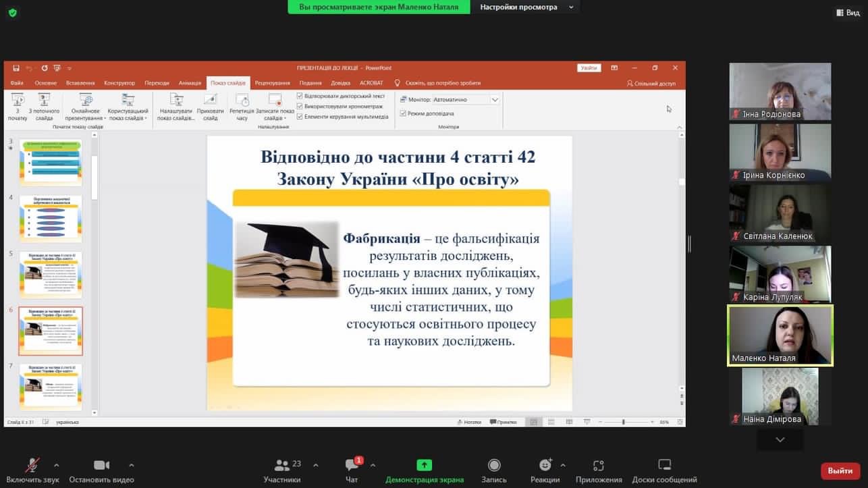Click ribbon display options button
This screenshot has width=868, height=488.
614,68
